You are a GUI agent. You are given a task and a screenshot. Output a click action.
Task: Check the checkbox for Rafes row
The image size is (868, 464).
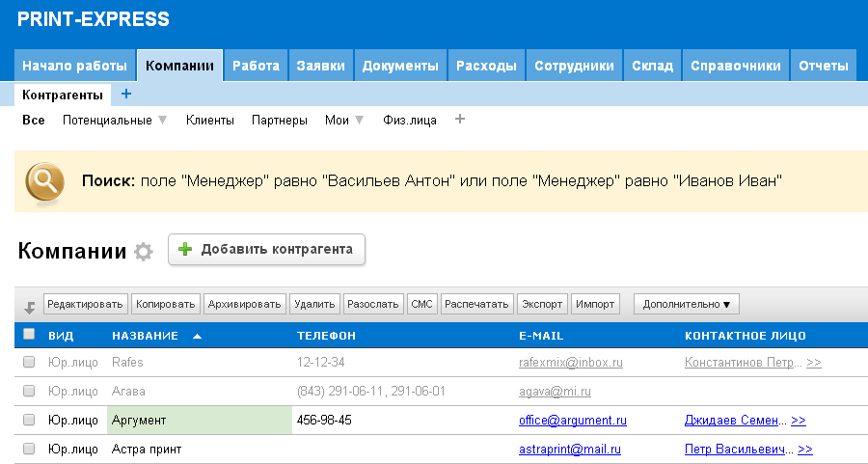[29, 363]
